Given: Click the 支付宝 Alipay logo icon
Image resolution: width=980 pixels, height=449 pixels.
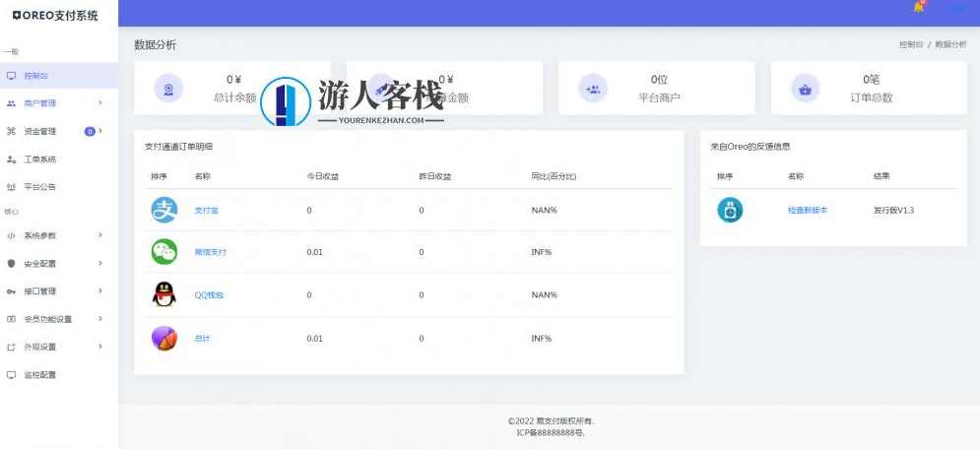Looking at the screenshot, I should [x=164, y=210].
